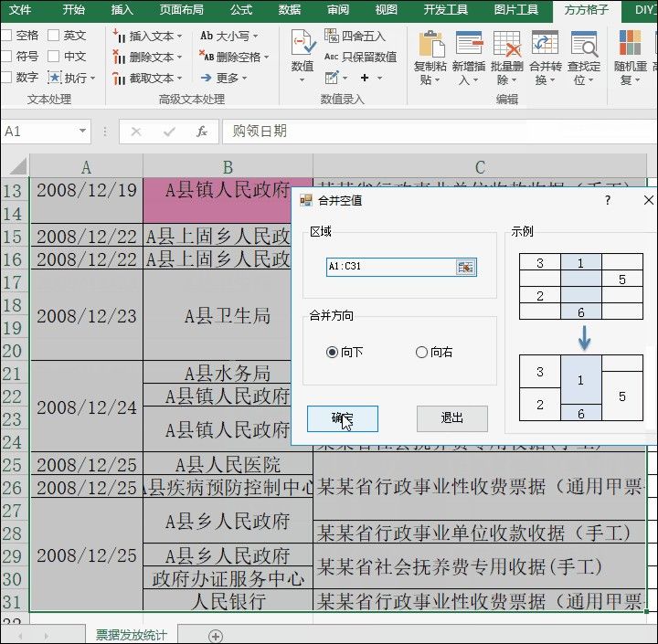
Task: Click the select-all corner triangle
Action: coord(18,166)
